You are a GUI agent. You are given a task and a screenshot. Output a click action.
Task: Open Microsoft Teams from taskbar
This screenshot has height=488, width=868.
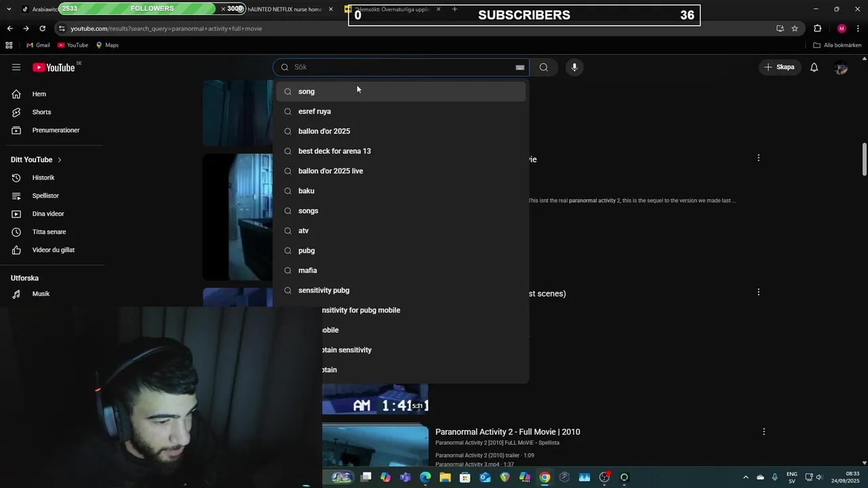click(406, 477)
